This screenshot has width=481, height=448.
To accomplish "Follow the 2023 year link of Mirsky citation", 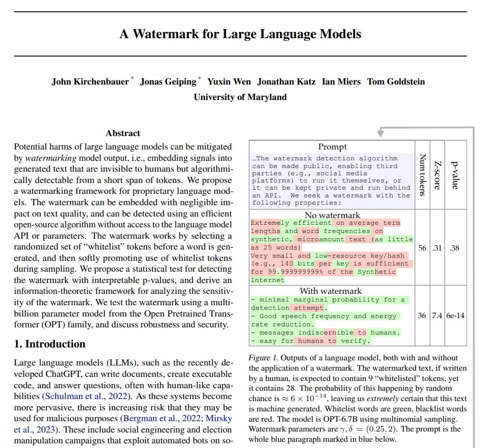I will point(45,429).
